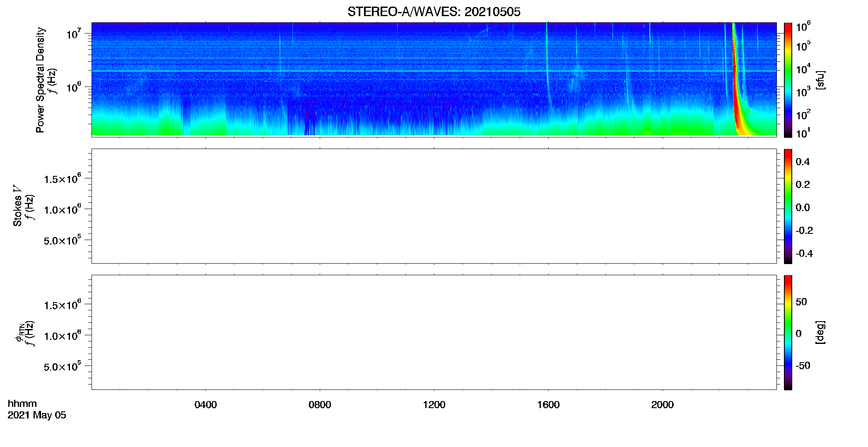Click the phi RTN degrees color bar

click(x=788, y=332)
